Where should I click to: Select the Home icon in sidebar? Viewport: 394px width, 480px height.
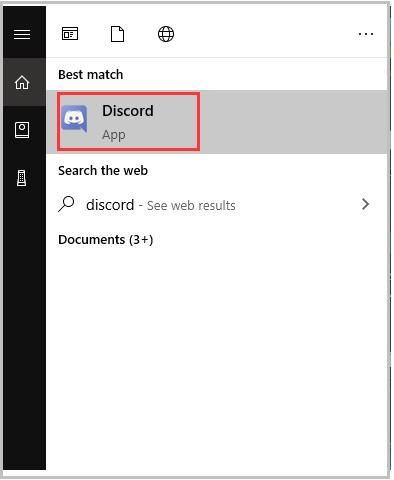(x=22, y=82)
